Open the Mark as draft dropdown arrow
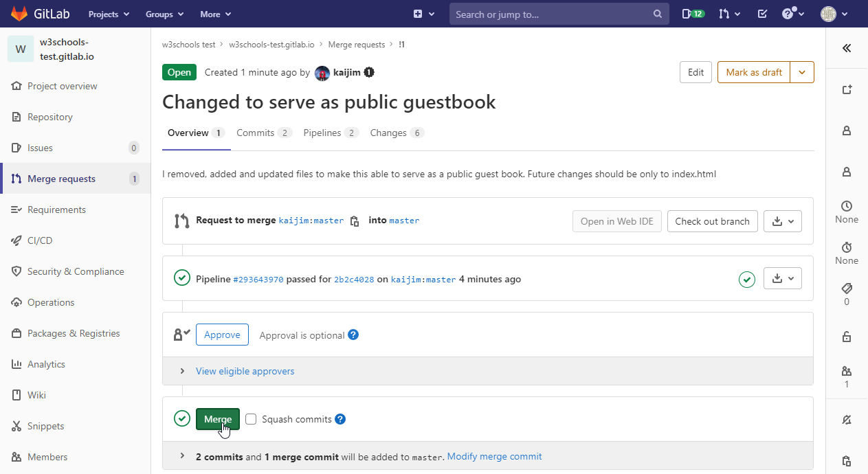 pos(802,72)
